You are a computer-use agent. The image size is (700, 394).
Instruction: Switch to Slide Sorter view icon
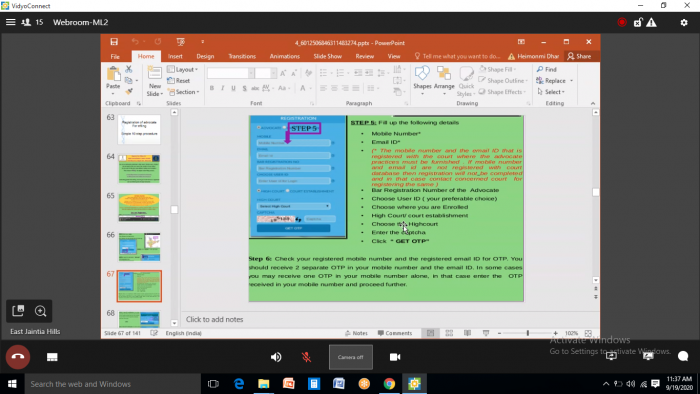(x=449, y=333)
